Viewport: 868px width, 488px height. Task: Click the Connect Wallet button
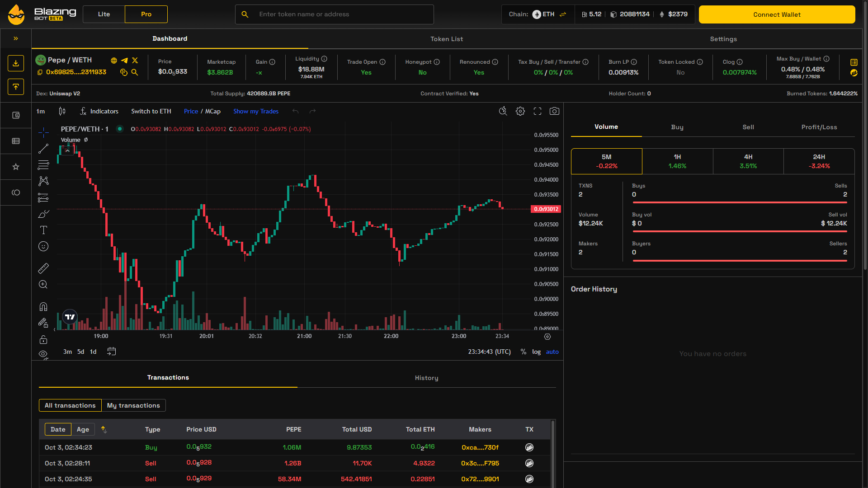tap(777, 14)
